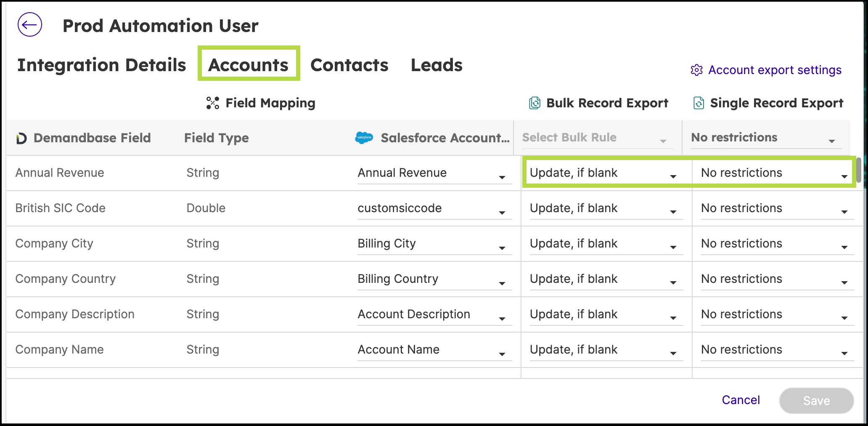
Task: Open the header No restrictions dropdown
Action: [766, 138]
